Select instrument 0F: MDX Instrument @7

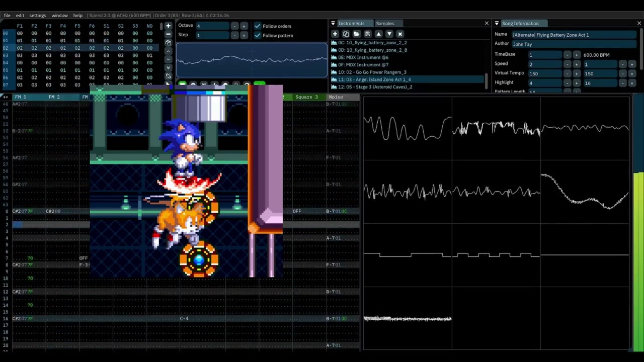[408, 65]
